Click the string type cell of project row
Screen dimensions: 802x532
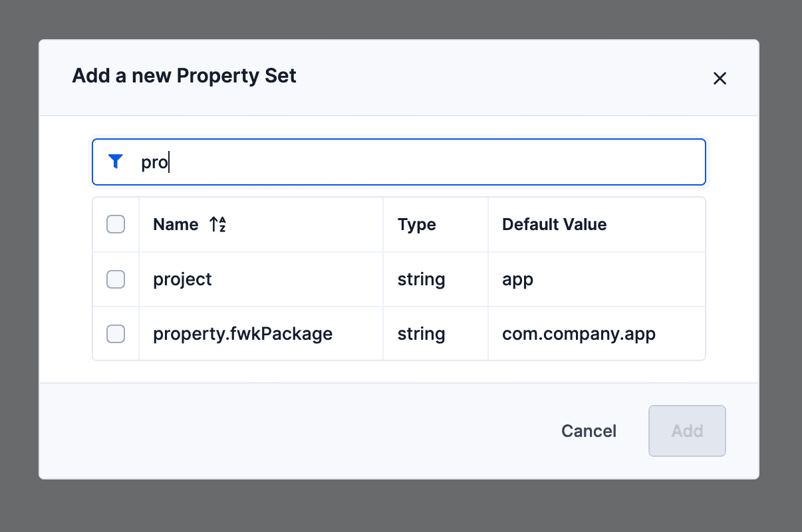(436, 279)
